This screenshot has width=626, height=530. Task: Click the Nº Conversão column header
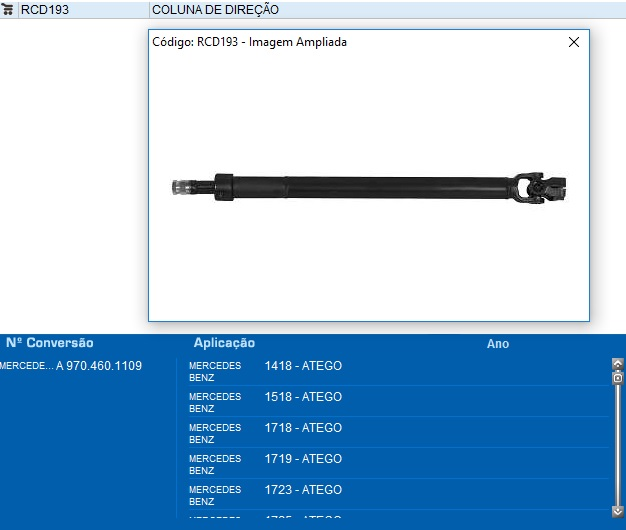coord(50,343)
